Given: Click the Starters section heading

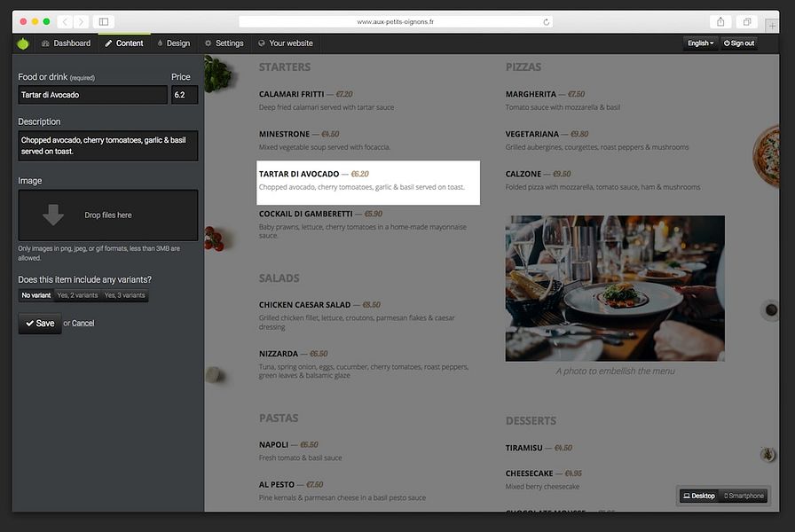Looking at the screenshot, I should point(285,66).
